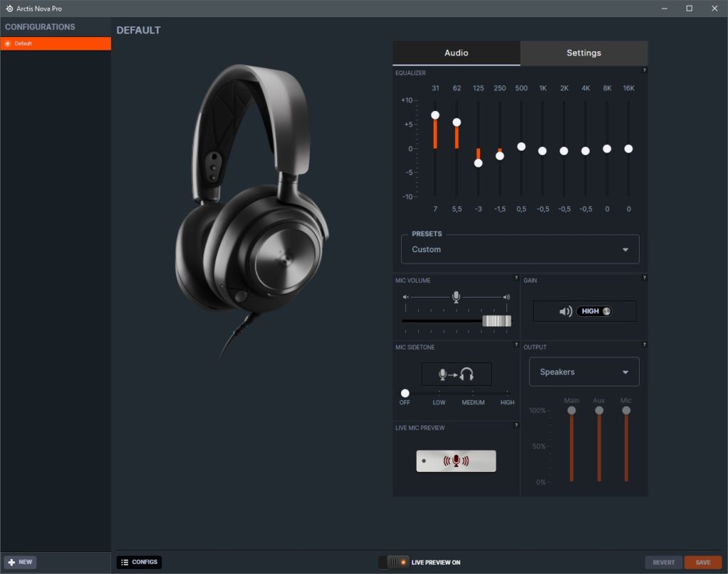Open the Output dropdown showing Speakers

pyautogui.click(x=583, y=372)
